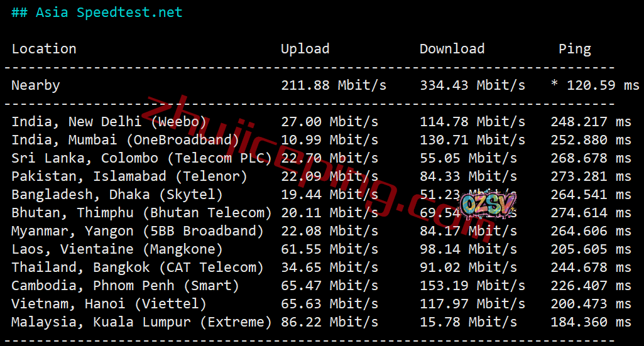Screen dimensions: 644x346
Task: Select the Nearby row label
Action: 36,85
